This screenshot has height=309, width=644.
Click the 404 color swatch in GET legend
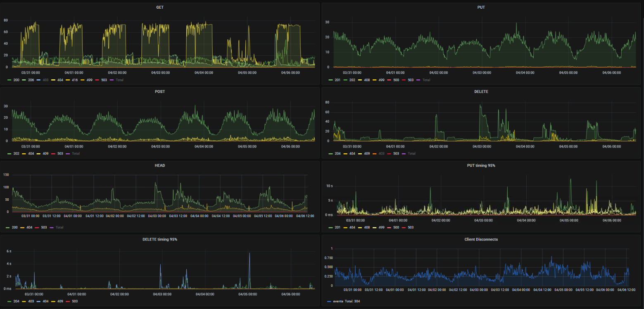pyautogui.click(x=54, y=80)
